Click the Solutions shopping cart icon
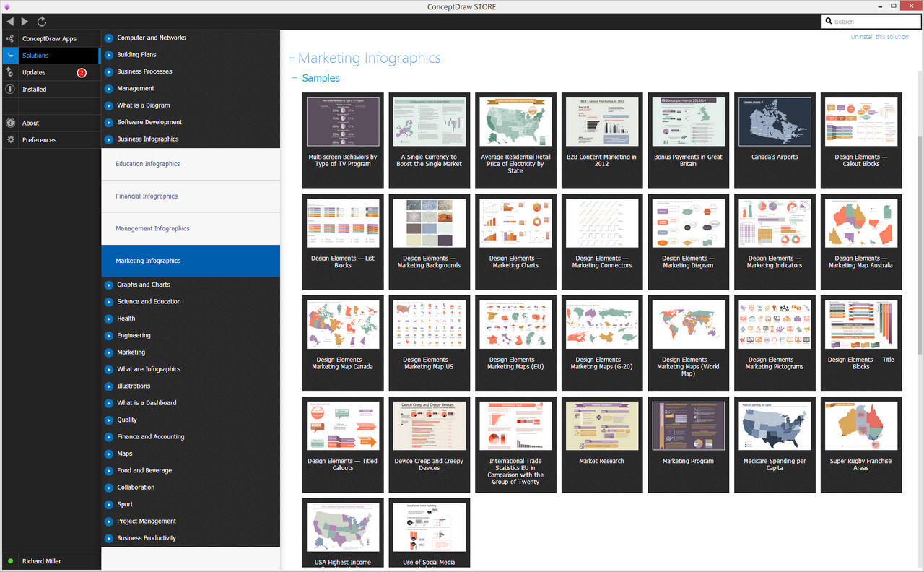 [x=10, y=56]
